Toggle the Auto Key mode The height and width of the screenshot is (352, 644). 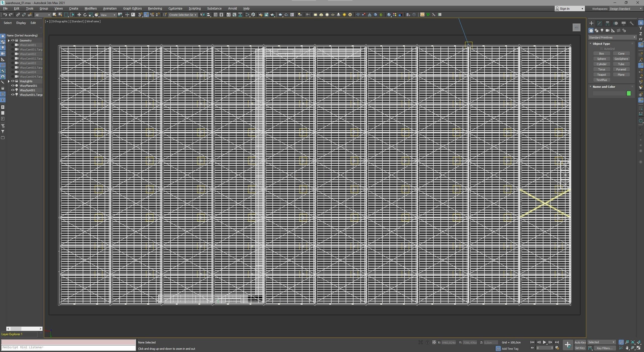tap(580, 342)
